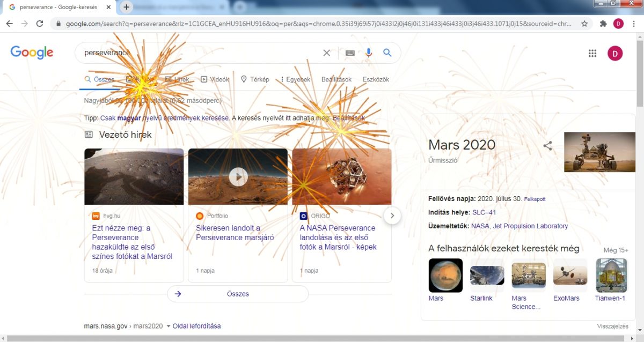This screenshot has height=342, width=644.
Task: Expand the dropdown arrow beside mars.nasa.gov result
Action: (x=168, y=326)
